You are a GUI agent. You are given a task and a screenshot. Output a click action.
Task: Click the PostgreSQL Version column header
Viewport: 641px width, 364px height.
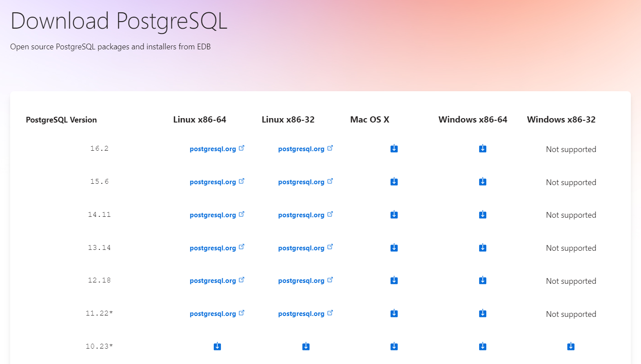click(x=61, y=120)
